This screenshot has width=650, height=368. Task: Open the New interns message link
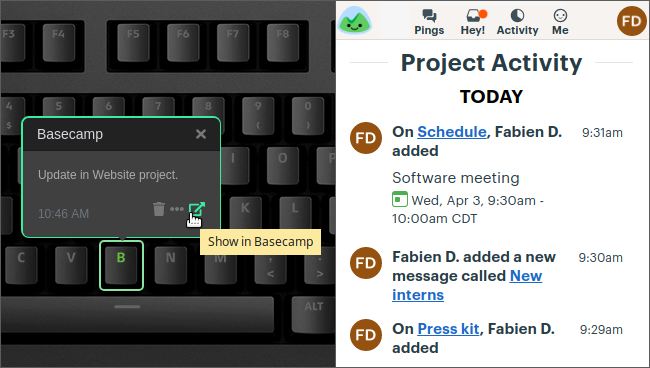[x=467, y=286]
